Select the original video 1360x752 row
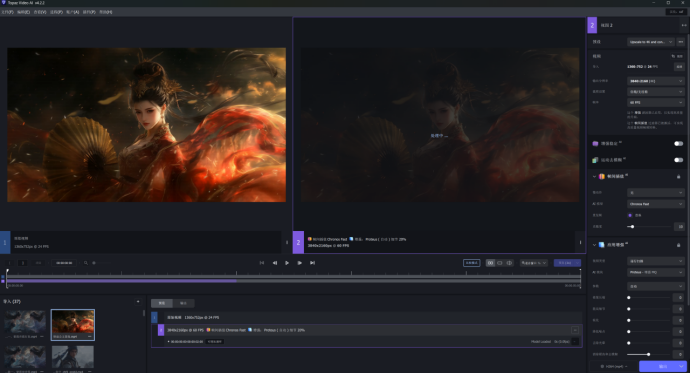The width and height of the screenshot is (691, 373). pyautogui.click(x=367, y=317)
